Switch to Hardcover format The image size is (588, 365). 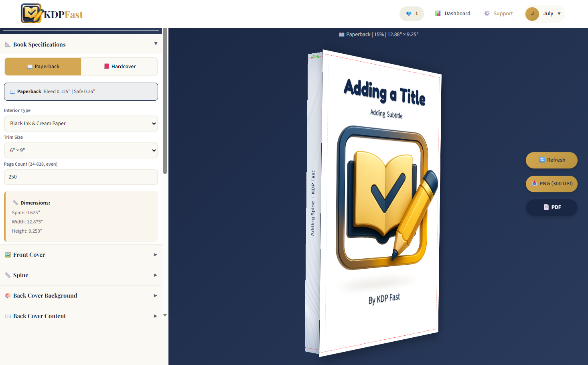click(x=119, y=66)
